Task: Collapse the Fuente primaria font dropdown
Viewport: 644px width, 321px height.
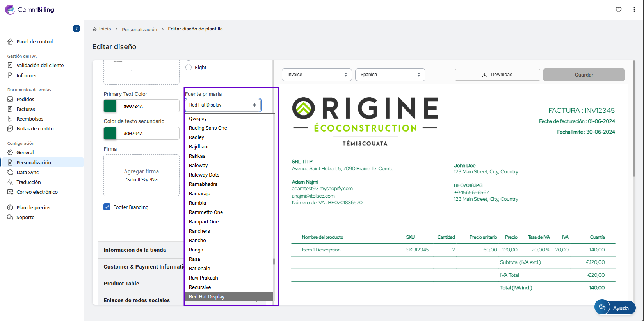Action: click(x=223, y=105)
